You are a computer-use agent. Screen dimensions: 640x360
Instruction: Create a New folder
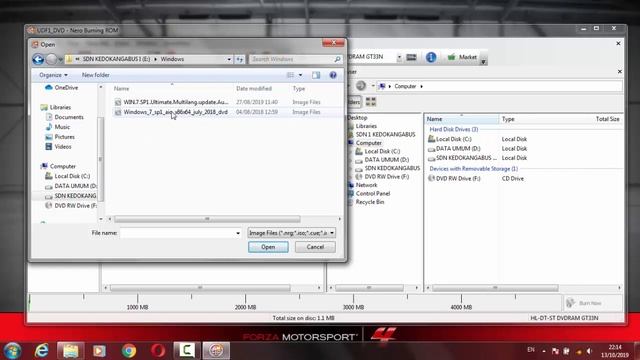pyautogui.click(x=96, y=75)
